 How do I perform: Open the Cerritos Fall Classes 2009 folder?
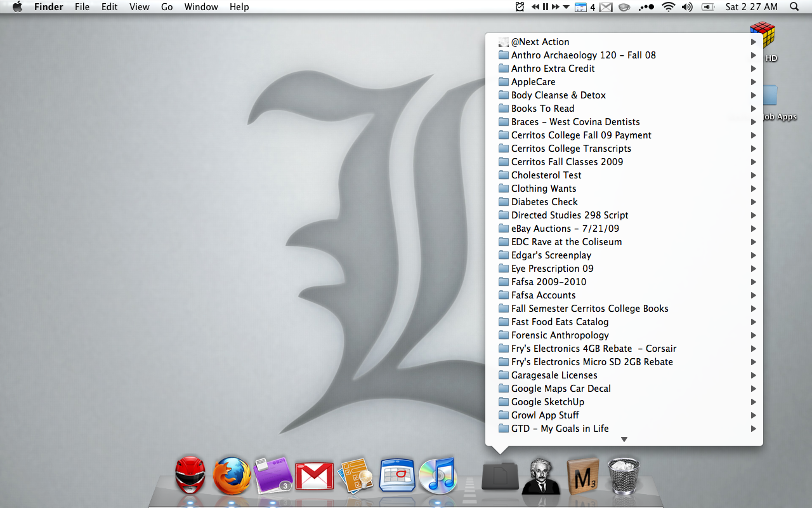pos(624,162)
